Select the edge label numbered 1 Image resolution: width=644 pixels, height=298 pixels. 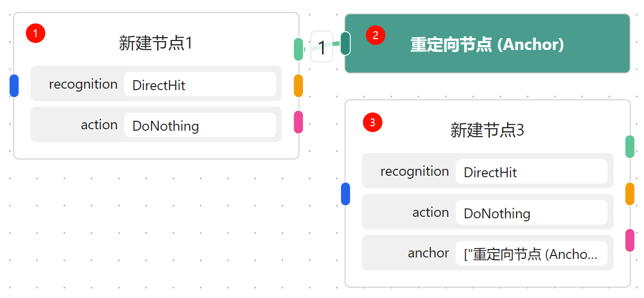click(322, 48)
